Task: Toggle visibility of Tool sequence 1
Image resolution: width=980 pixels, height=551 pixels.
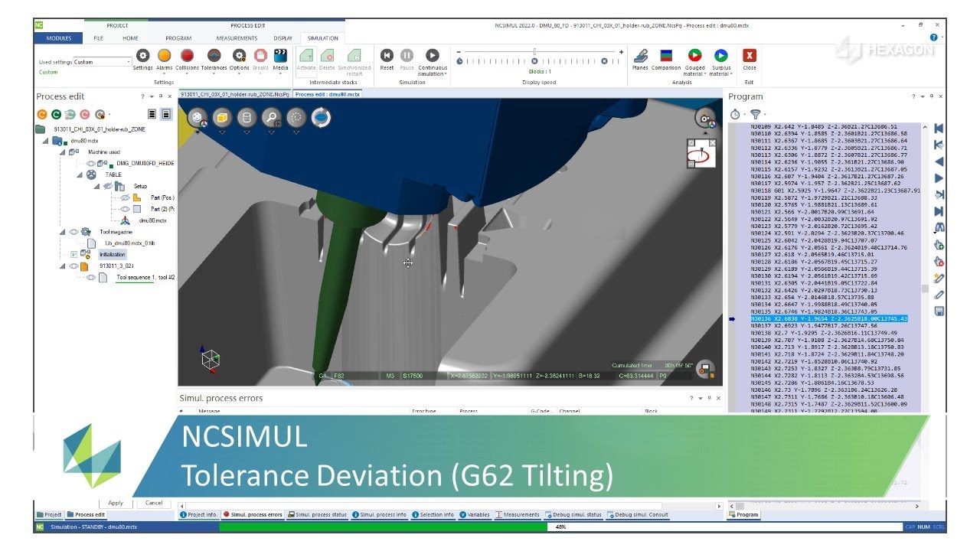Action: click(x=91, y=278)
